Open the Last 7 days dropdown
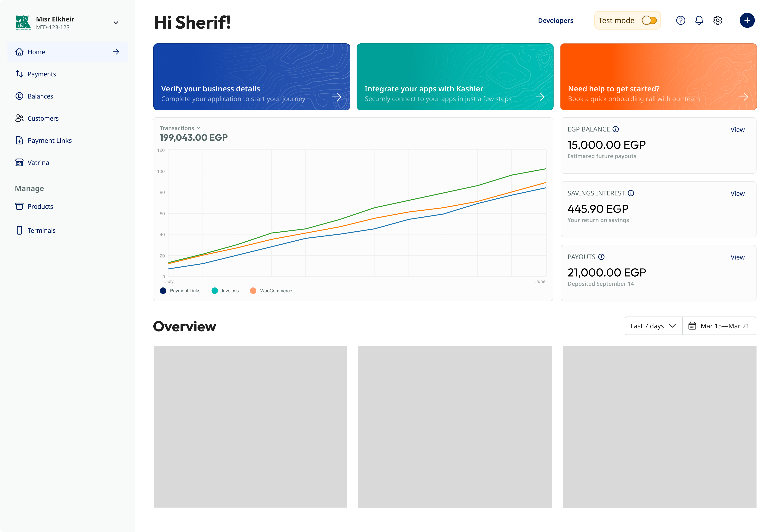 [653, 326]
